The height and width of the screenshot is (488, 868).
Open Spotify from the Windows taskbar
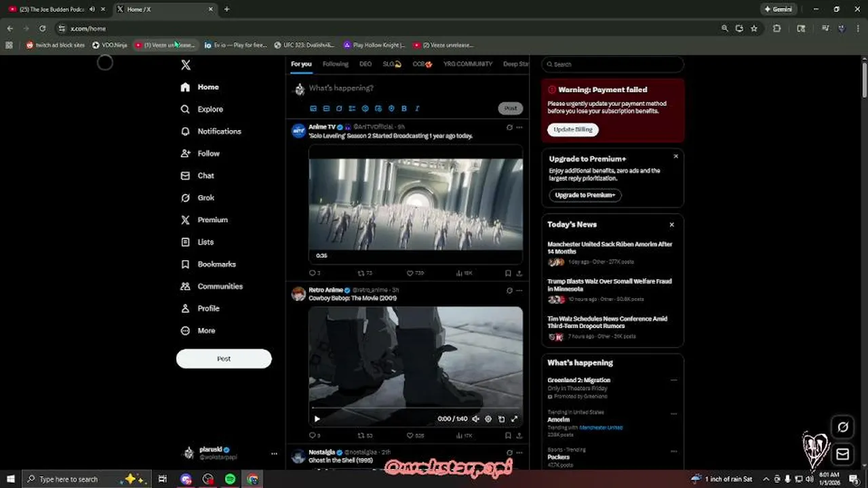click(x=231, y=479)
